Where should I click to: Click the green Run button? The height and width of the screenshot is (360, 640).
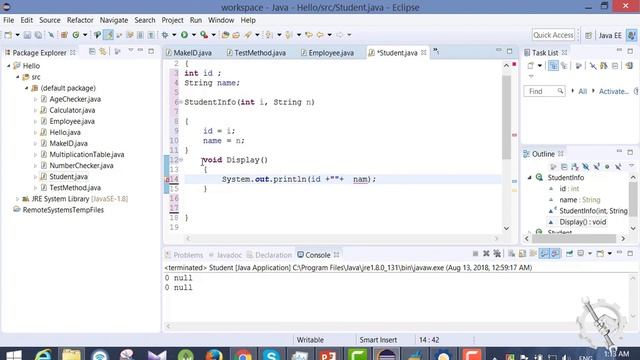click(184, 35)
